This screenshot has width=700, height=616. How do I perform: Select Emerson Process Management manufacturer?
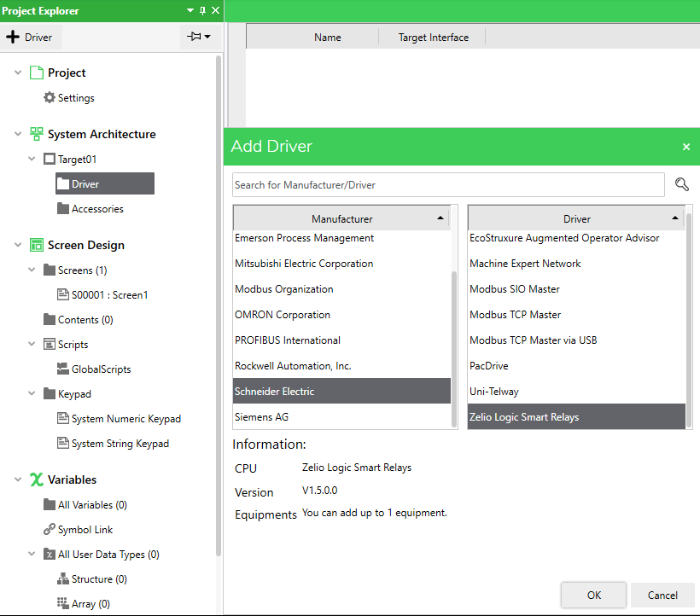342,238
